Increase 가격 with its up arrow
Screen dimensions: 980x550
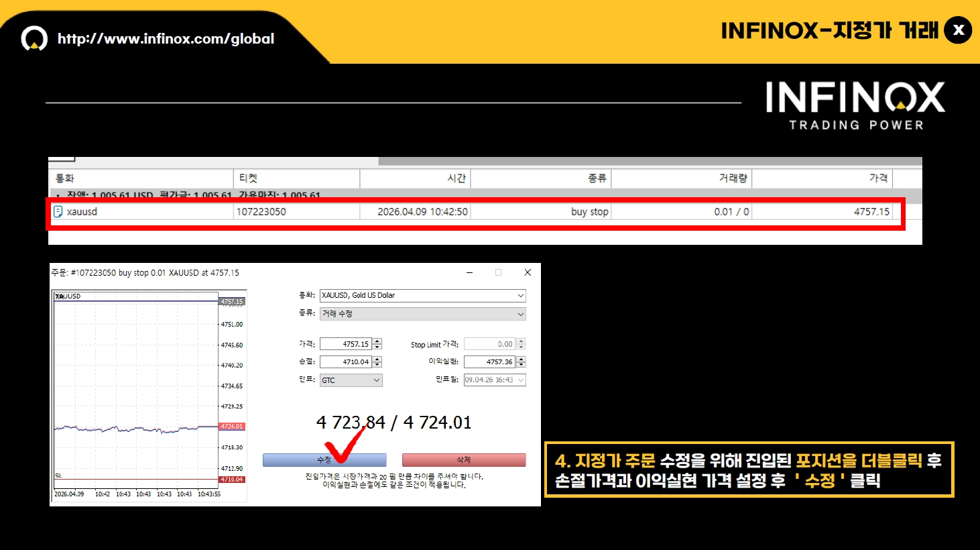377,341
